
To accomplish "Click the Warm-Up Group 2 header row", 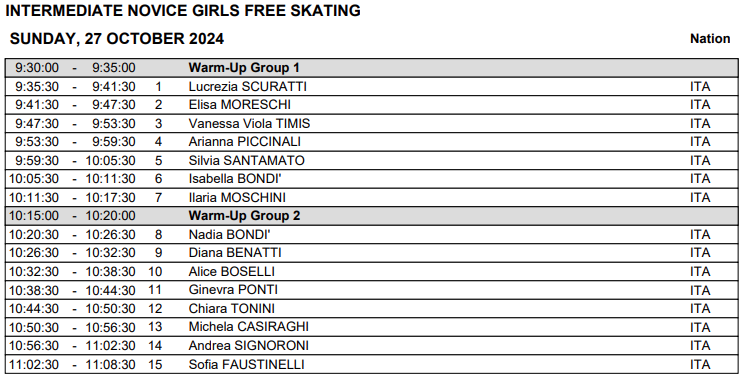I will 371,216.
